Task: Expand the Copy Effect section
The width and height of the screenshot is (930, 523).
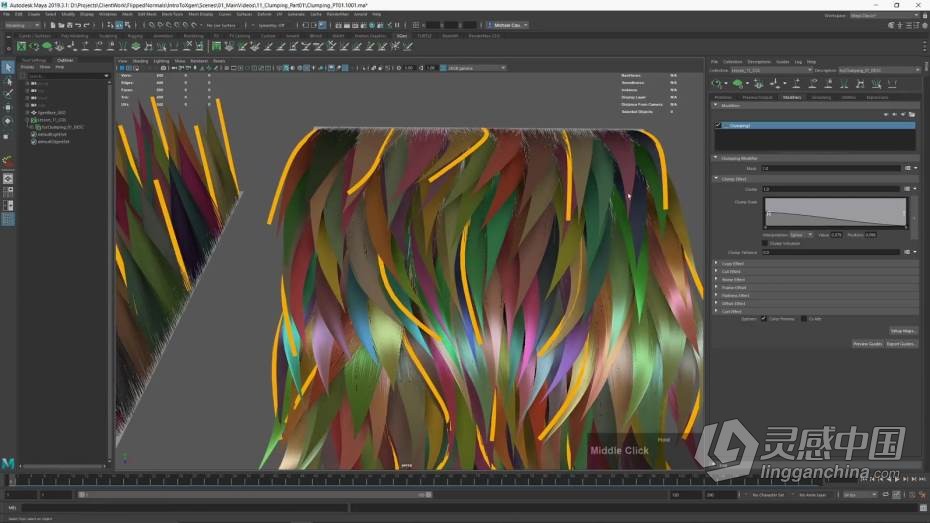Action: pos(733,263)
